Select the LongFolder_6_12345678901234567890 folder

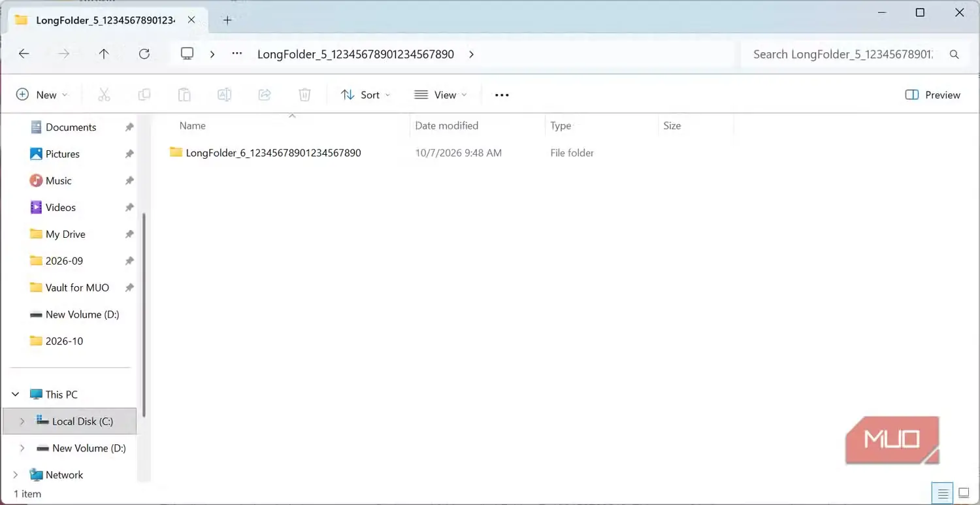[265, 153]
